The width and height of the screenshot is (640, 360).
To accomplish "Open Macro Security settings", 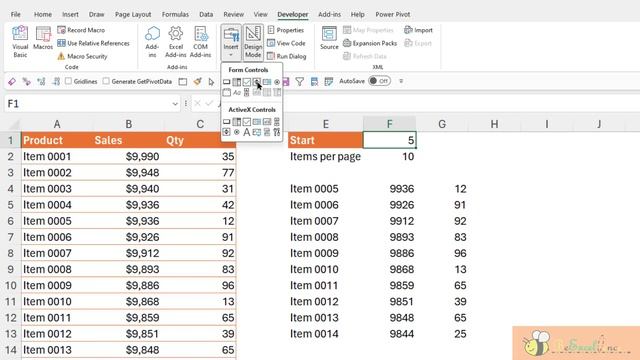I will (x=82, y=56).
